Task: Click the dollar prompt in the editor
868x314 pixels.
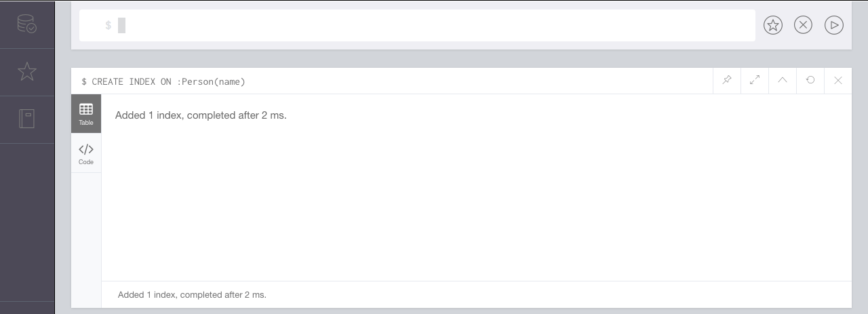Action: click(108, 26)
